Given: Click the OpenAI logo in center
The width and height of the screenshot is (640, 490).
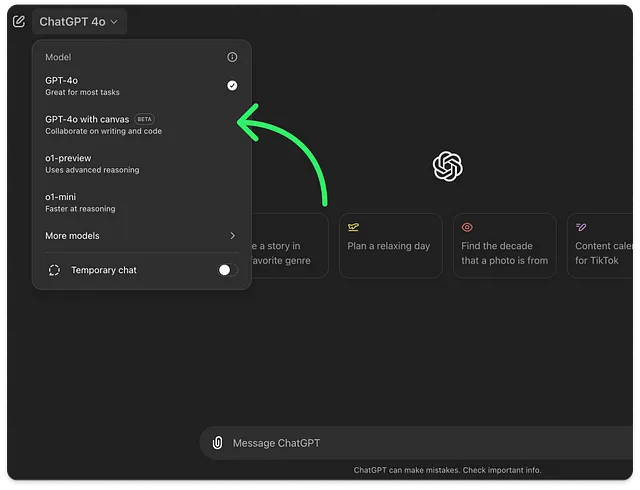Looking at the screenshot, I should click(x=447, y=166).
